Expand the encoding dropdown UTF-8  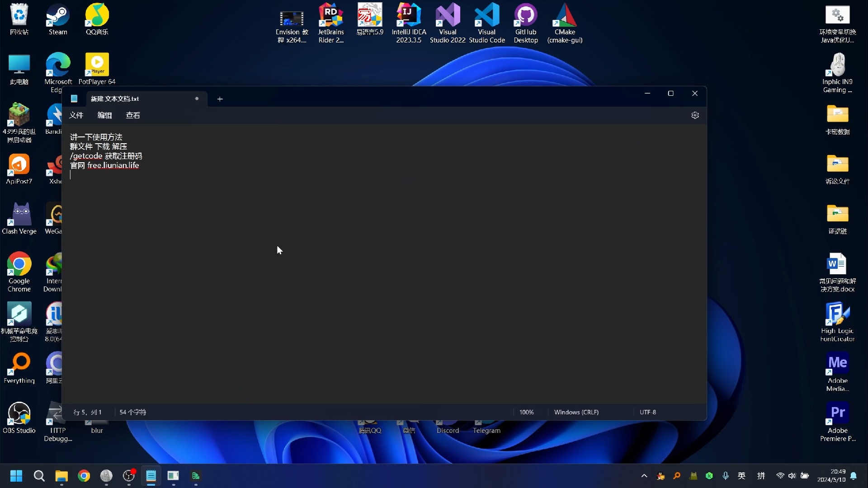647,412
